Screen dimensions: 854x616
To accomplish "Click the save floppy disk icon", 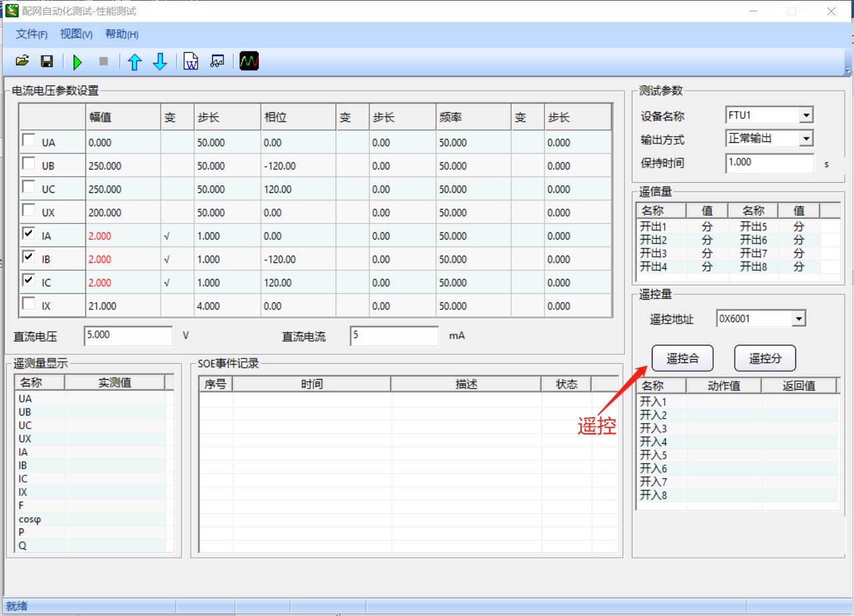I will pyautogui.click(x=47, y=61).
